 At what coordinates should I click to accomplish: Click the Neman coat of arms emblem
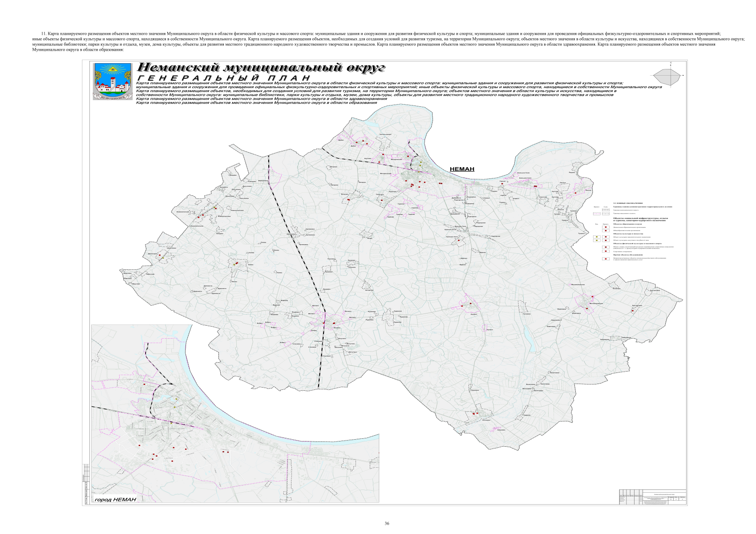[x=112, y=81]
